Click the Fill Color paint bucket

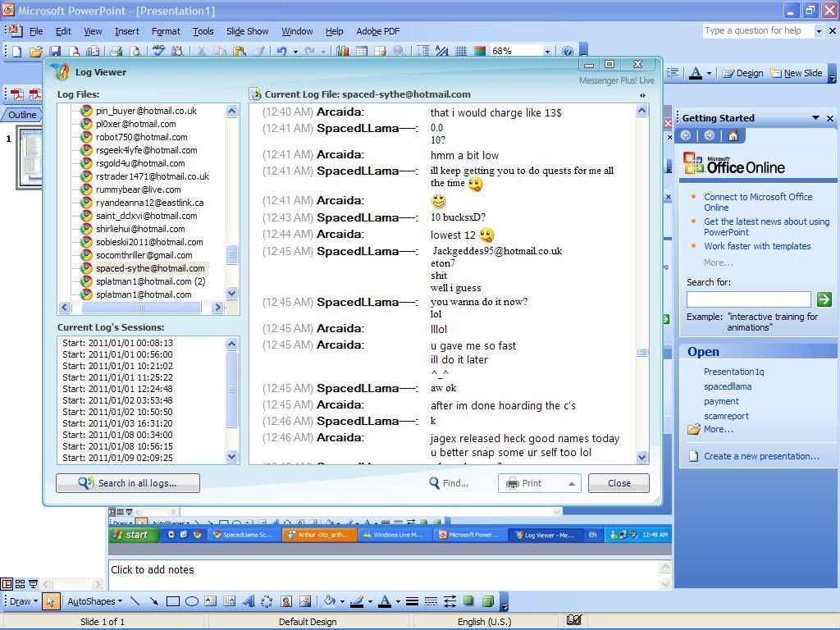(x=330, y=601)
